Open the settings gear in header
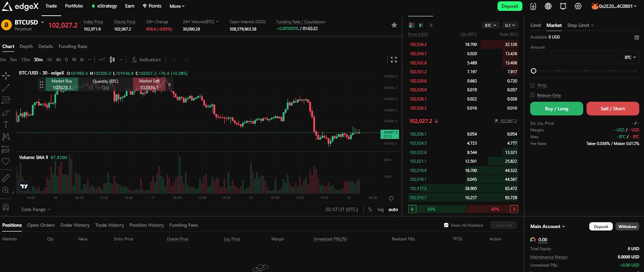This screenshot has width=644, height=272. (x=578, y=6)
